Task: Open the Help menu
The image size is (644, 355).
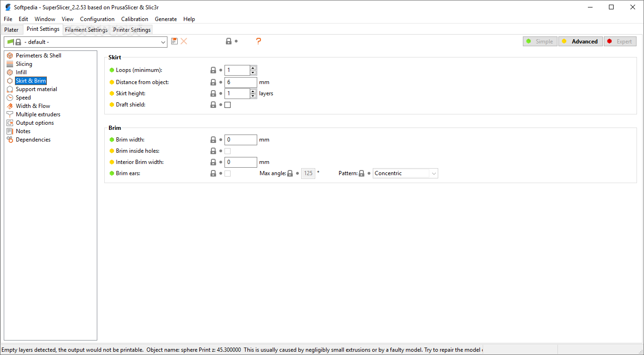Action: [x=189, y=19]
